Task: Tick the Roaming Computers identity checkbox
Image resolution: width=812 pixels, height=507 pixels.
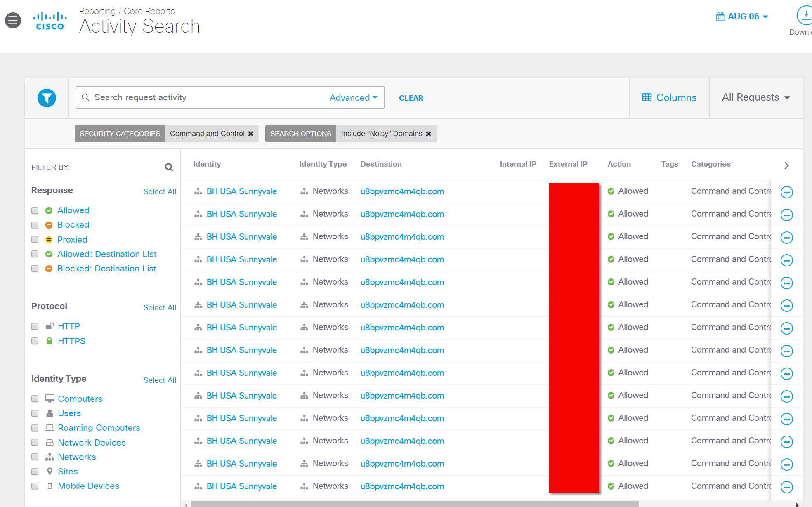Action: [35, 428]
